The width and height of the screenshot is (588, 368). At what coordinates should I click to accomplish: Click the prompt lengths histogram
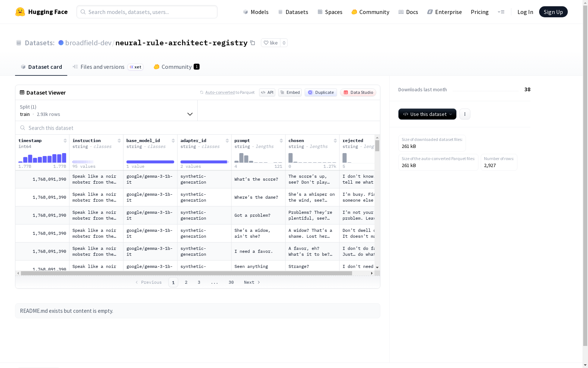coord(258,158)
